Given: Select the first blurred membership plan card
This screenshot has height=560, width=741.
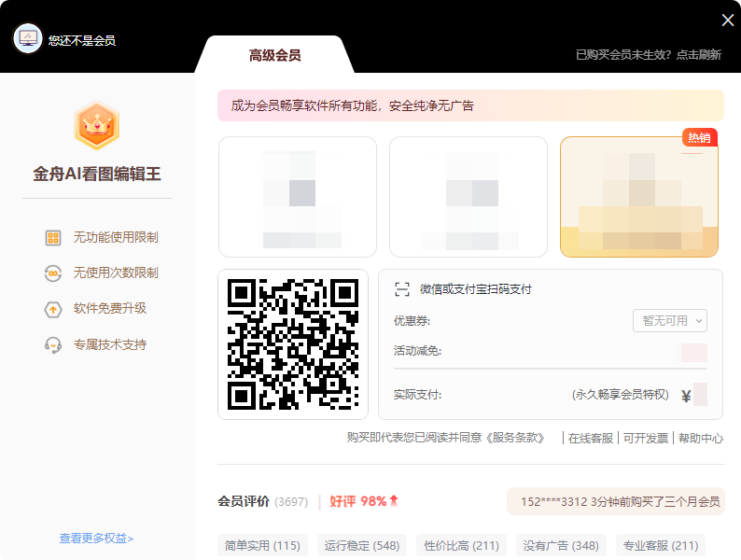Looking at the screenshot, I should click(298, 197).
